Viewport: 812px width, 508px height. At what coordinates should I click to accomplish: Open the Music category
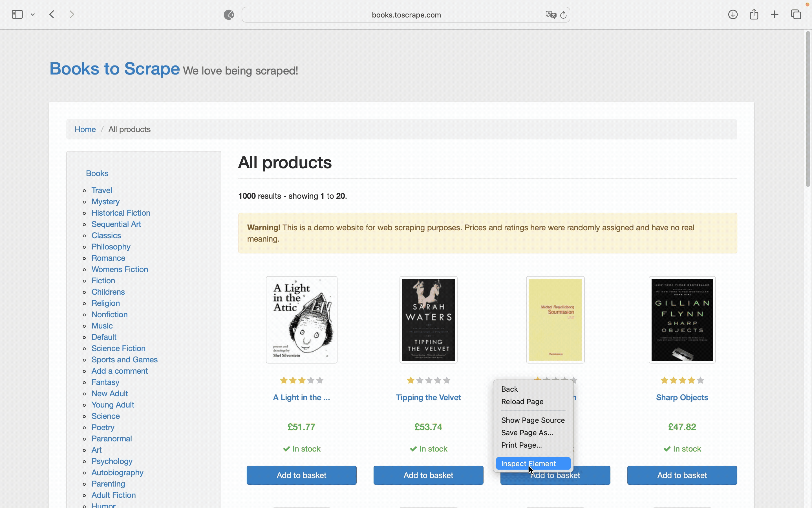click(102, 326)
